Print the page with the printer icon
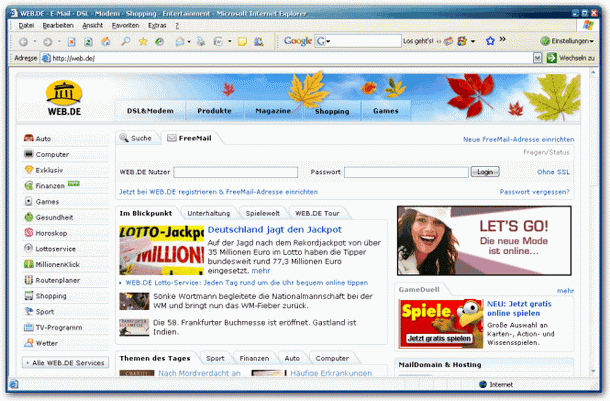The width and height of the screenshot is (610, 401). [x=201, y=41]
